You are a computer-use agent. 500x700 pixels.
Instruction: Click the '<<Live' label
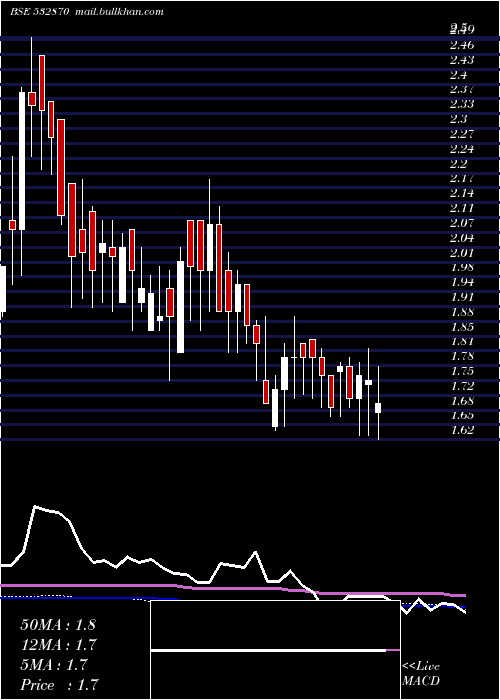[x=421, y=667]
